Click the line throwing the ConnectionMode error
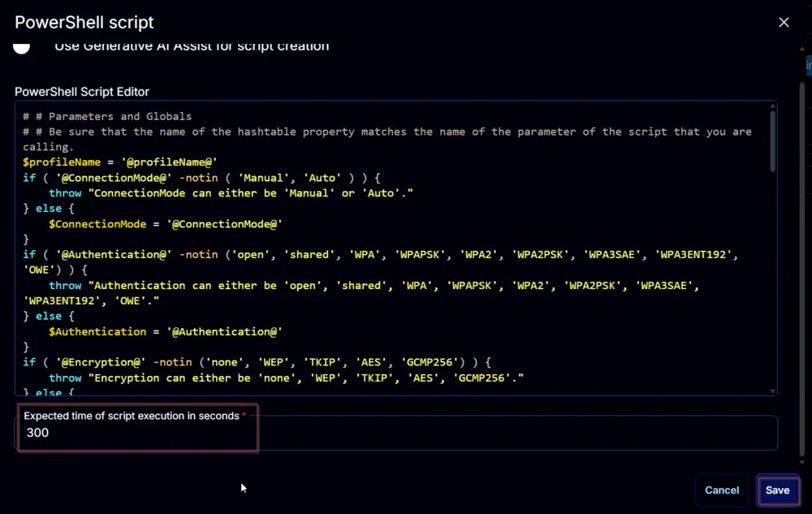The image size is (812, 514). (x=231, y=193)
